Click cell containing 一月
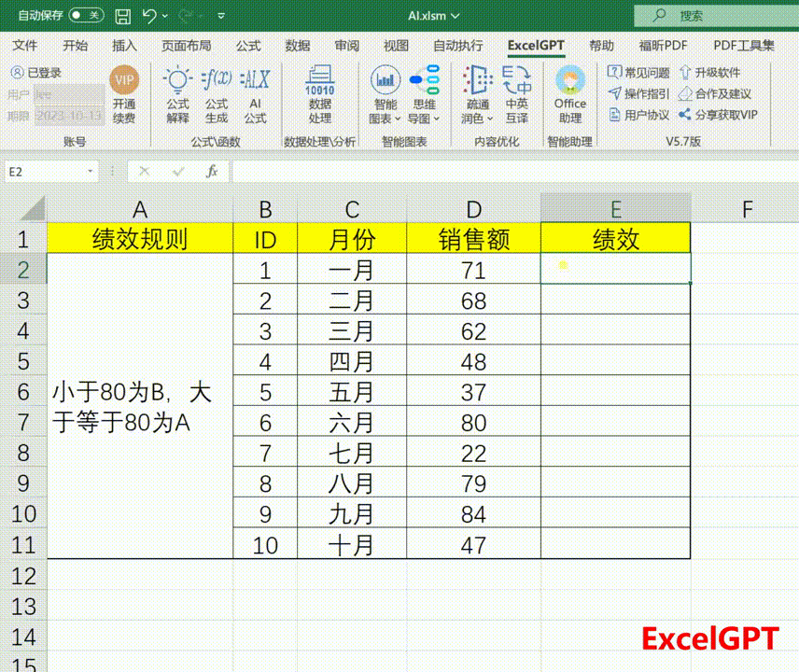Image resolution: width=799 pixels, height=672 pixels. 352,270
